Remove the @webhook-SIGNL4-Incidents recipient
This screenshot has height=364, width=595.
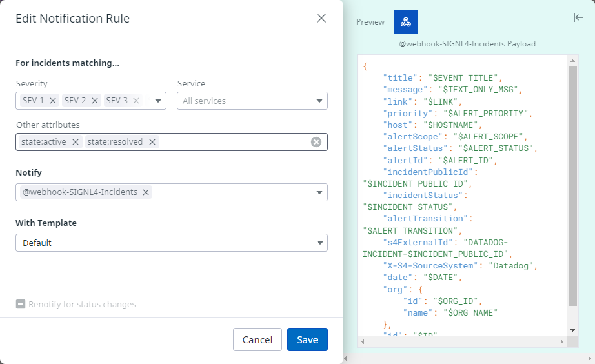coord(146,192)
